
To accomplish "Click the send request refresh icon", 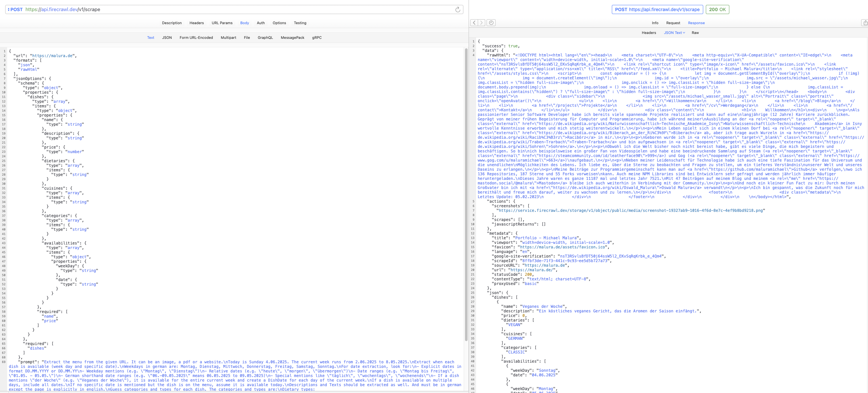I will 457,9.
